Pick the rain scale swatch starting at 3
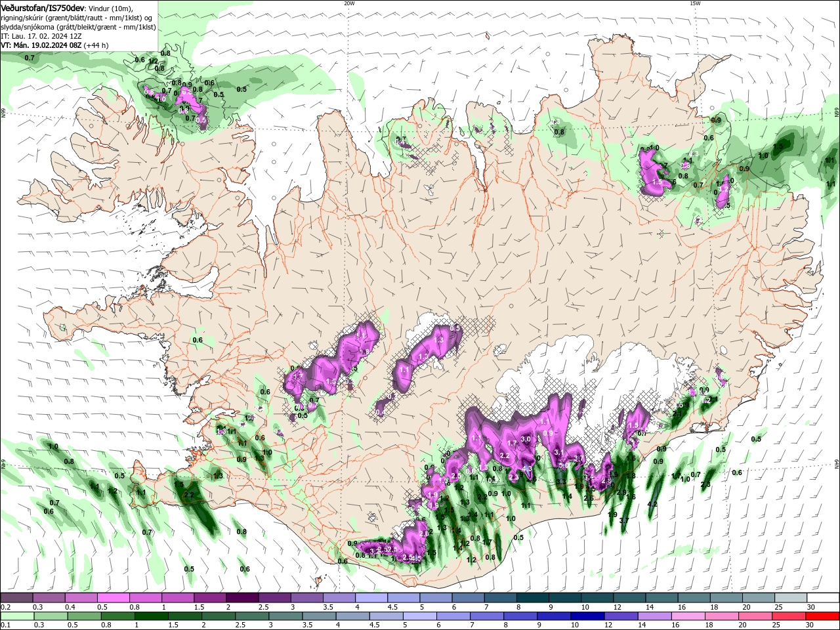 pyautogui.click(x=285, y=616)
